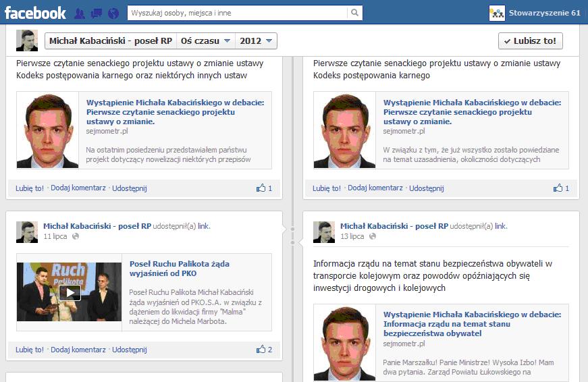Click the public globe icon beside 11 lipca
The height and width of the screenshot is (382, 588).
click(76, 237)
